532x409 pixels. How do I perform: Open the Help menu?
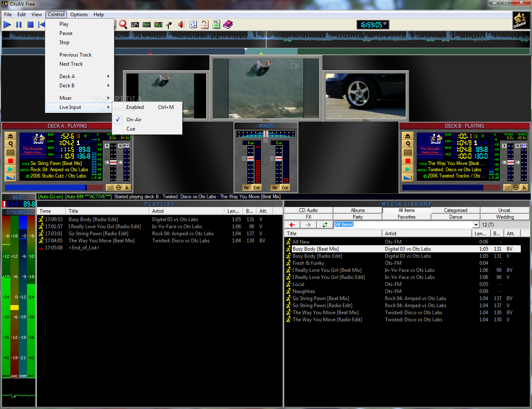pyautogui.click(x=99, y=15)
